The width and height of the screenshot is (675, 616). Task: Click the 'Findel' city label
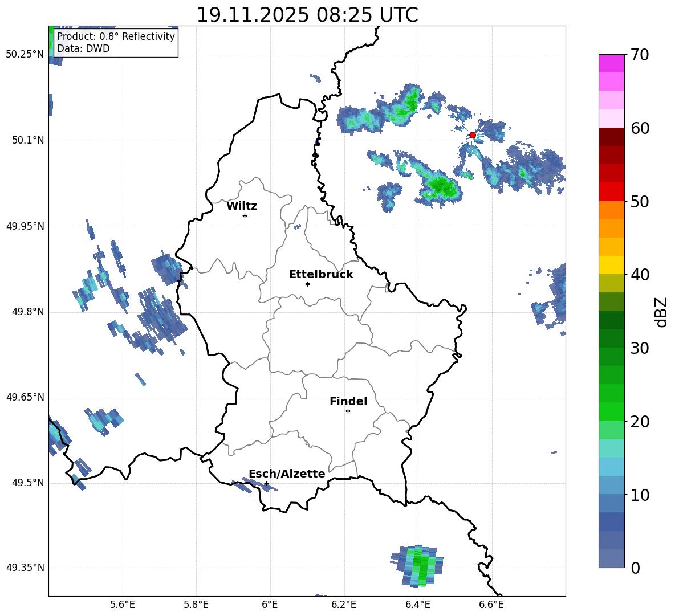tap(348, 401)
